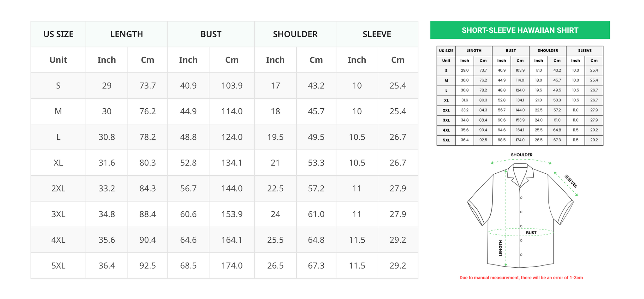The width and height of the screenshot is (644, 299).
Task: Click the vertical LENGTH label on shirt diagram
Action: (501, 248)
